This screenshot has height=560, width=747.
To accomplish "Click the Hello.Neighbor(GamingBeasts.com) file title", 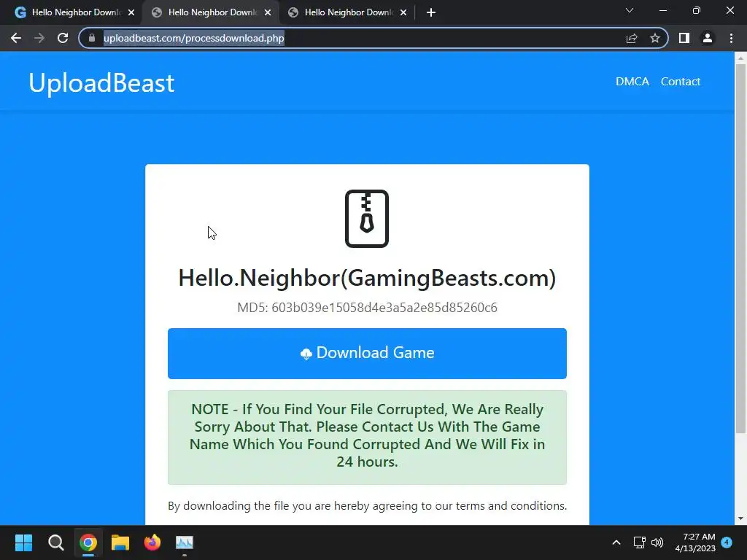I will pyautogui.click(x=367, y=278).
